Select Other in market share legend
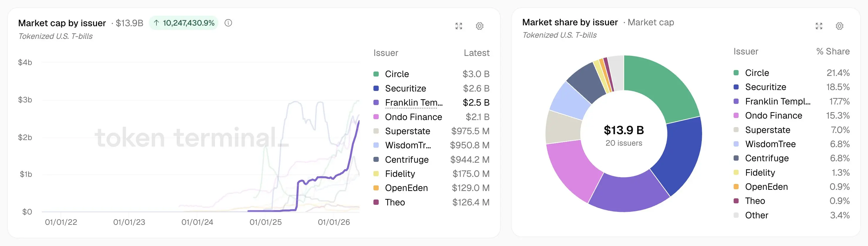868x246 pixels. click(x=757, y=215)
